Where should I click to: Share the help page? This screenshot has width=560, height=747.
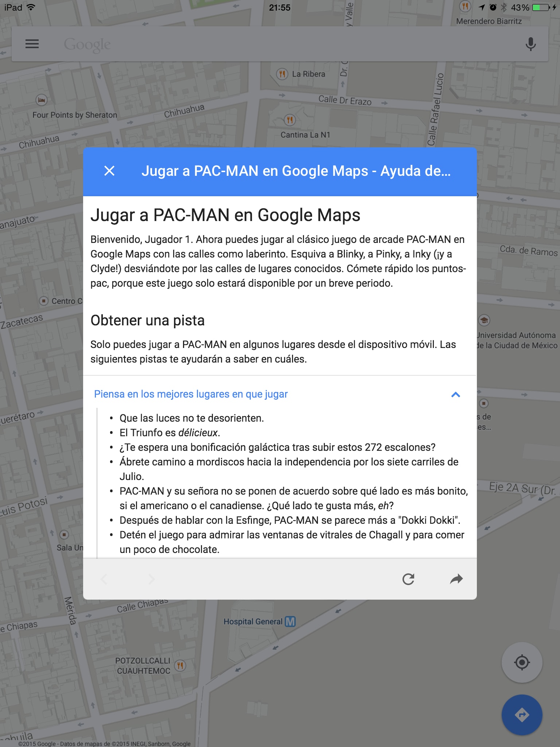tap(456, 579)
